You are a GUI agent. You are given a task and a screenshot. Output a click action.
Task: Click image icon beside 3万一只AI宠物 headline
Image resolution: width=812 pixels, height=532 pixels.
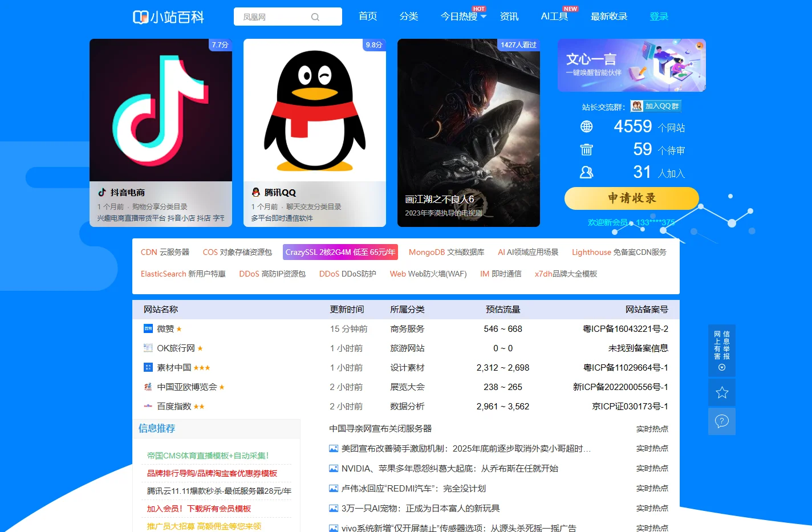[334, 509]
